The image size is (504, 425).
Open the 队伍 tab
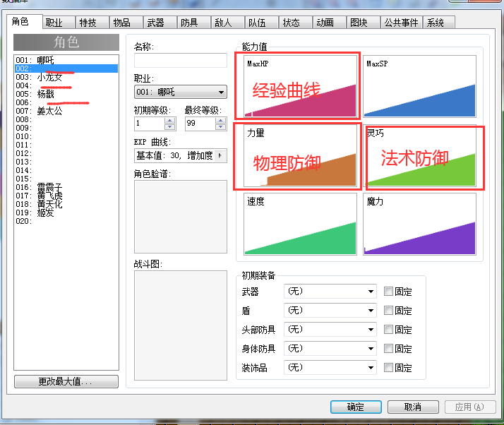click(x=262, y=23)
